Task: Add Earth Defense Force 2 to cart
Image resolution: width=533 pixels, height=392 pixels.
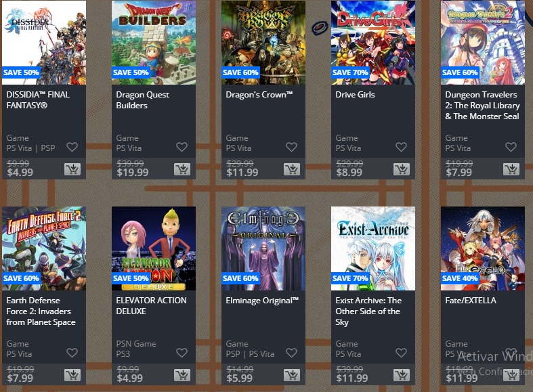Action: pyautogui.click(x=72, y=375)
